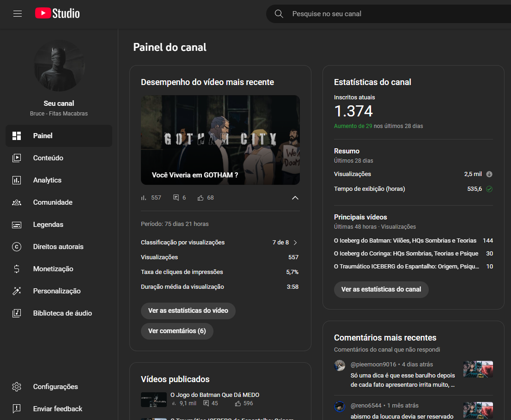Open the channel avatar picture
Viewport: 511px width, 420px height.
pyautogui.click(x=59, y=66)
